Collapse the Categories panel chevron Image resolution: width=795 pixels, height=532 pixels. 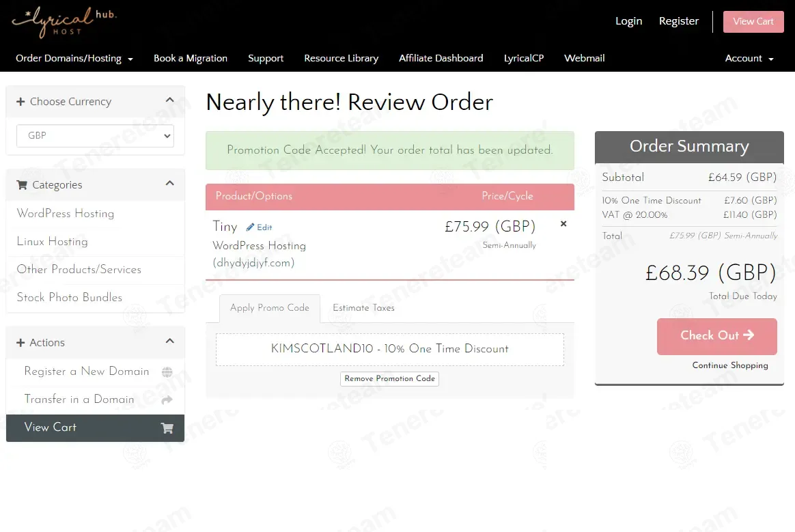coord(170,183)
